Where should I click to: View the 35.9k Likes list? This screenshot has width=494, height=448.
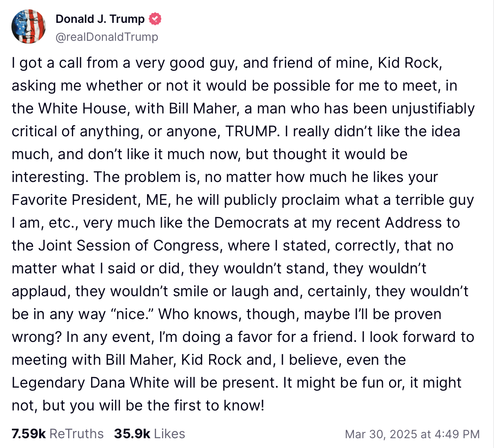click(x=149, y=434)
